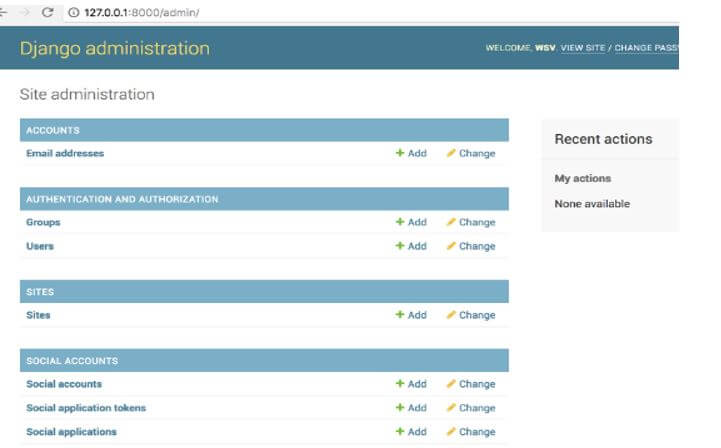Click the pencil icon in the Social applications row
This screenshot has height=448, width=721.
tap(451, 431)
